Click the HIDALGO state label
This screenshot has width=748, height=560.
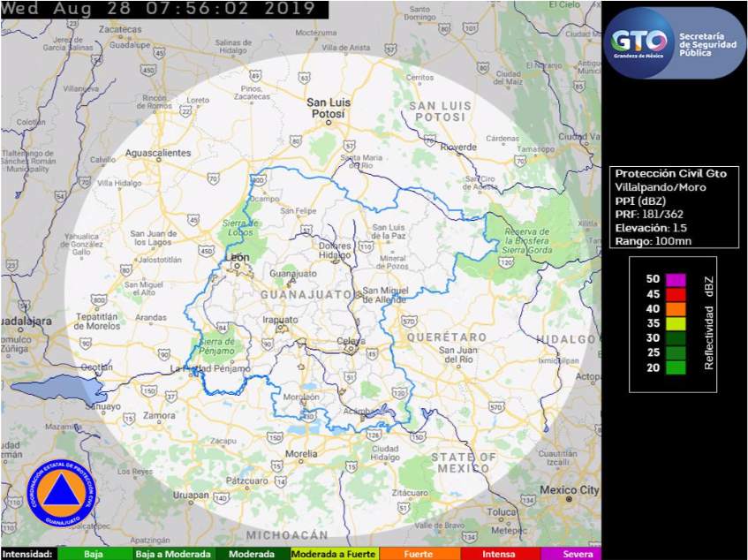(x=566, y=339)
